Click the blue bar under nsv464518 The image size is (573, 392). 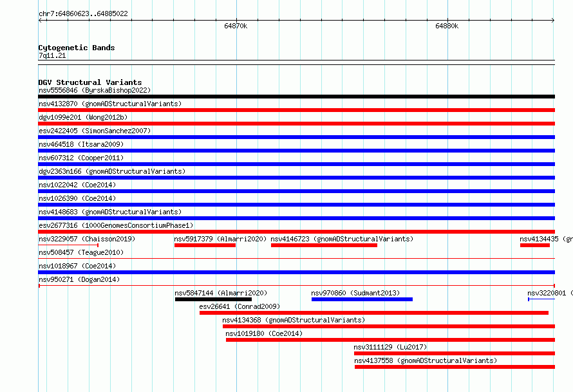296,151
